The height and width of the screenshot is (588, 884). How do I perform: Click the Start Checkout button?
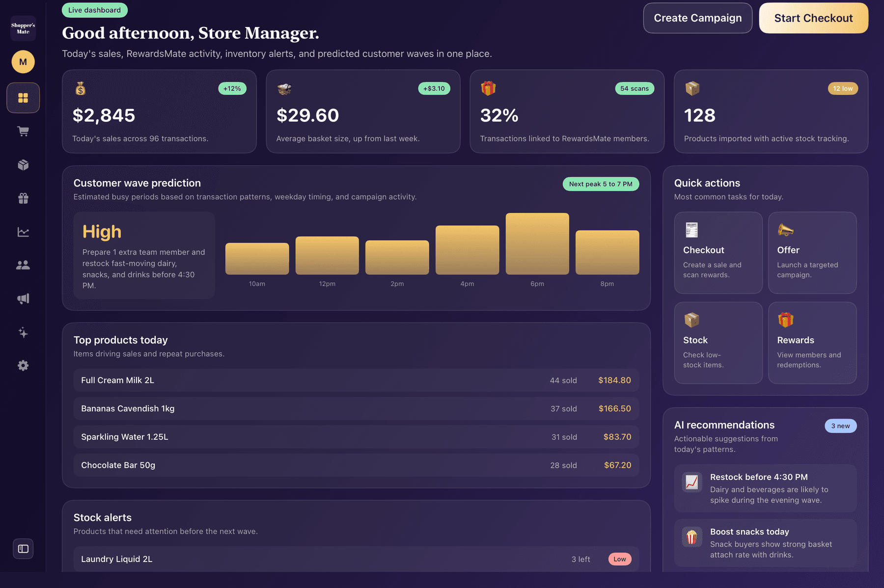coord(814,18)
